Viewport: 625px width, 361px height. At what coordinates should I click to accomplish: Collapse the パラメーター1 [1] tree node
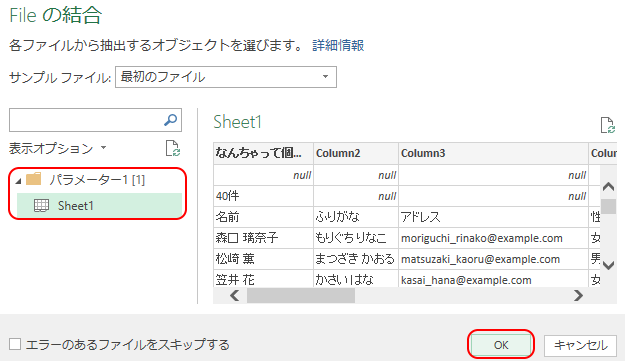[x=18, y=181]
